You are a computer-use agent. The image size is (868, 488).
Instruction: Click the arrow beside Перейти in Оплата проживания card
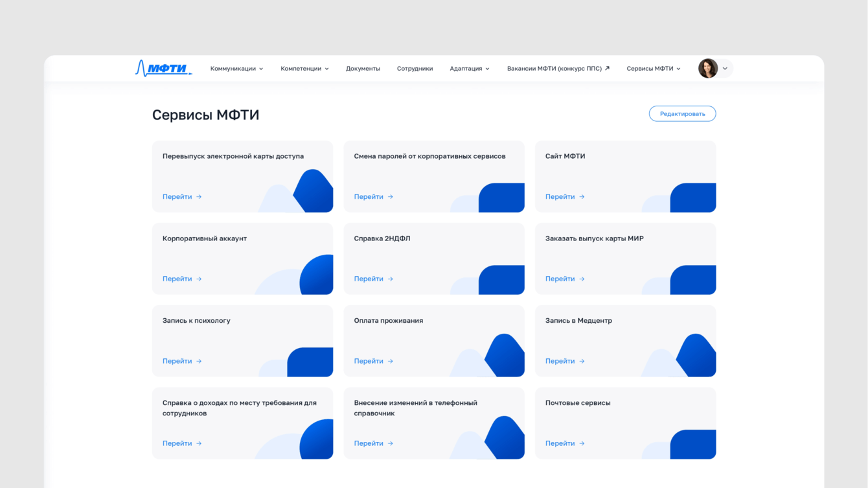point(391,361)
